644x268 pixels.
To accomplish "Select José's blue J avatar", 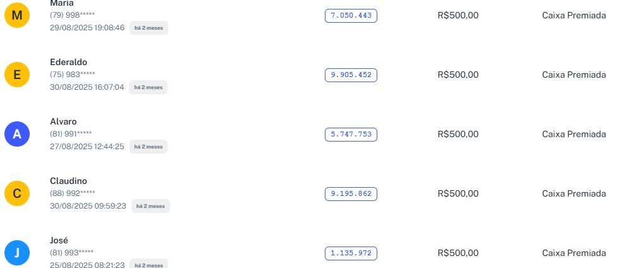I will [x=17, y=253].
